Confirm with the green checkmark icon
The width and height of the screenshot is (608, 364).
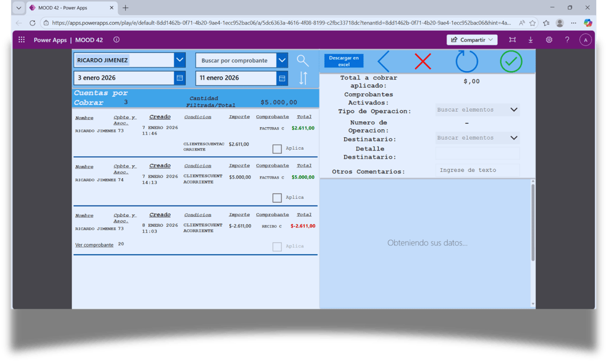511,61
